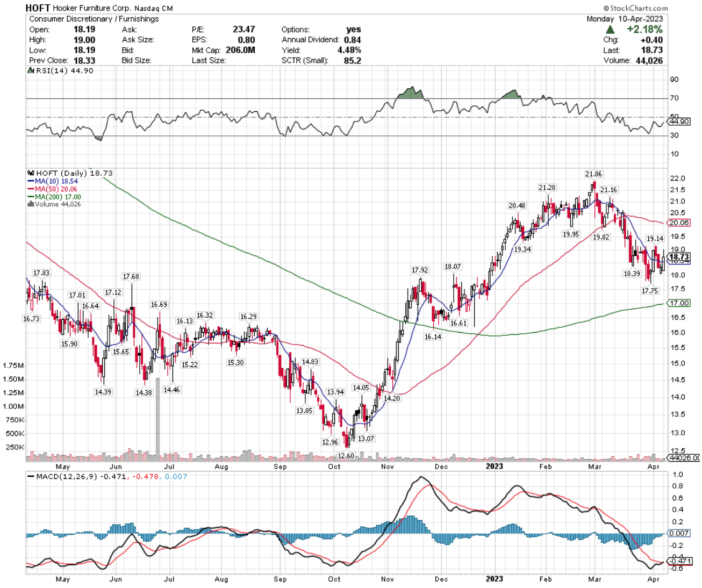Image resolution: width=702 pixels, height=588 pixels.
Task: Click Consumer Discretionary / Furnishings sector label
Action: tap(94, 19)
